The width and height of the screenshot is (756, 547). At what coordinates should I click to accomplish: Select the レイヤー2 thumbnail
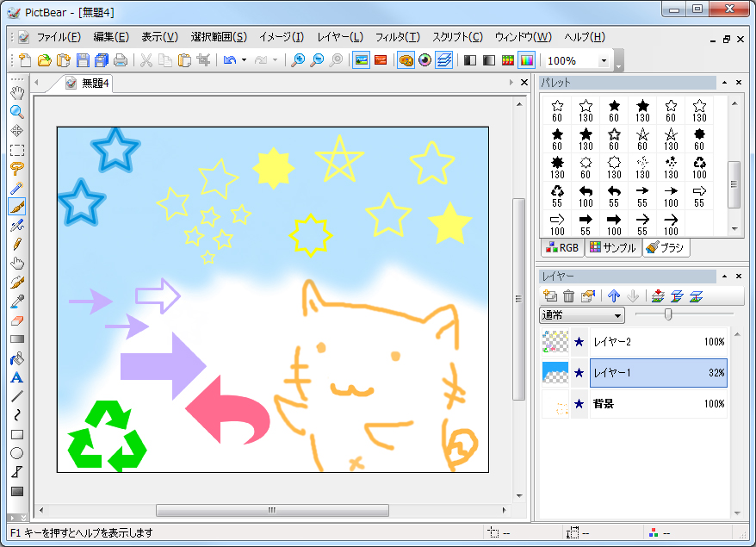(x=555, y=342)
